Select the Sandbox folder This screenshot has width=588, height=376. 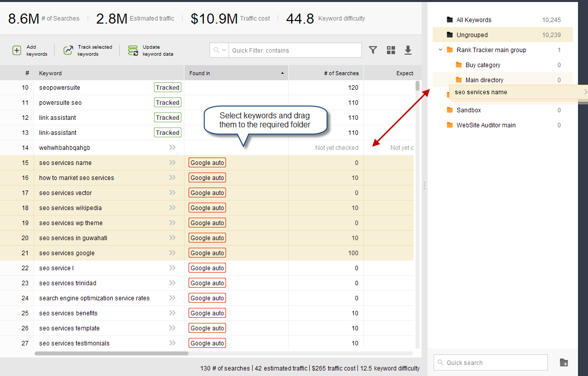(x=468, y=110)
